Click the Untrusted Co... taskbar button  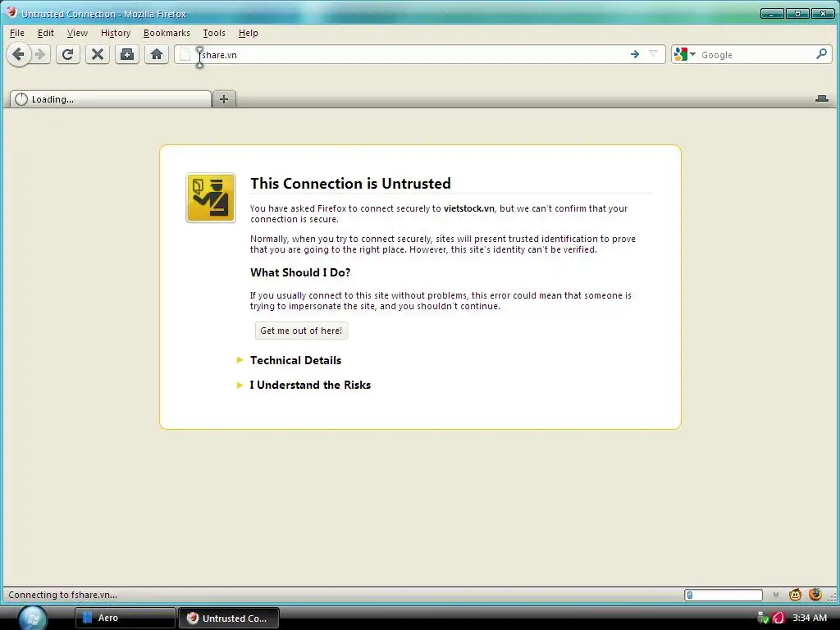pos(229,618)
